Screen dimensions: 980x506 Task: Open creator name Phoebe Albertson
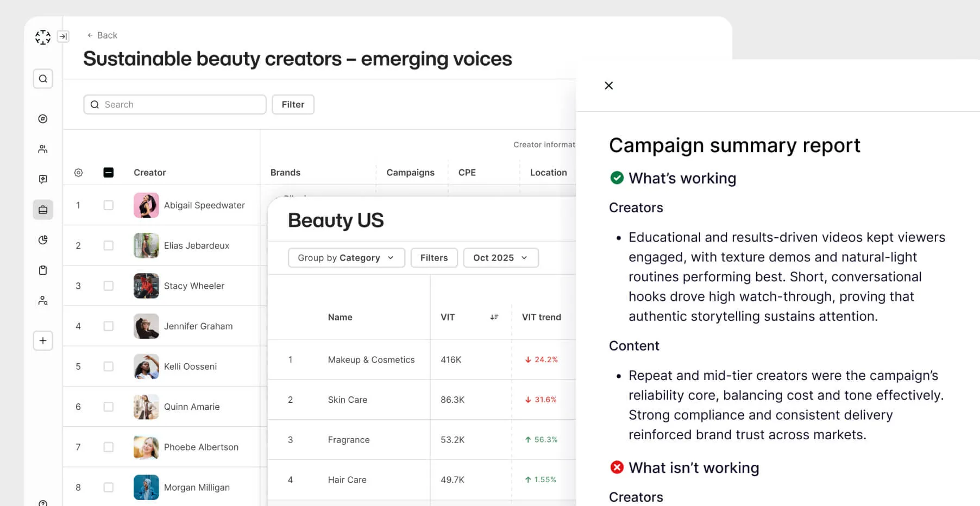point(201,447)
